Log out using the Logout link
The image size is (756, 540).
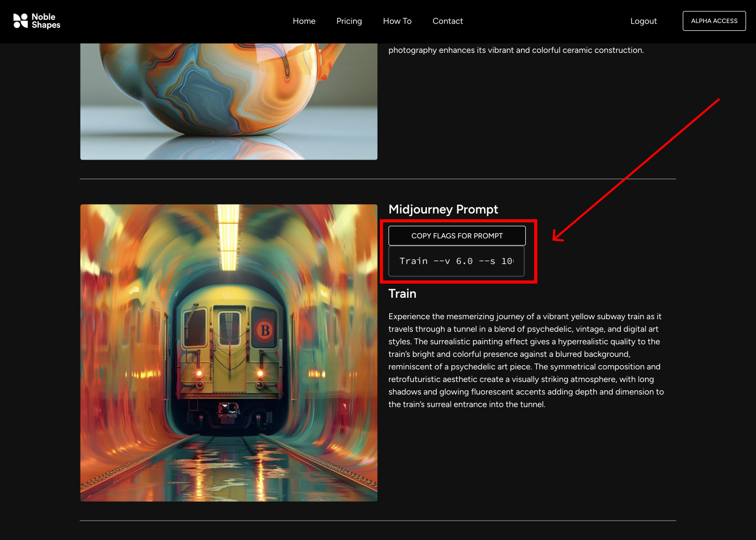pos(643,21)
